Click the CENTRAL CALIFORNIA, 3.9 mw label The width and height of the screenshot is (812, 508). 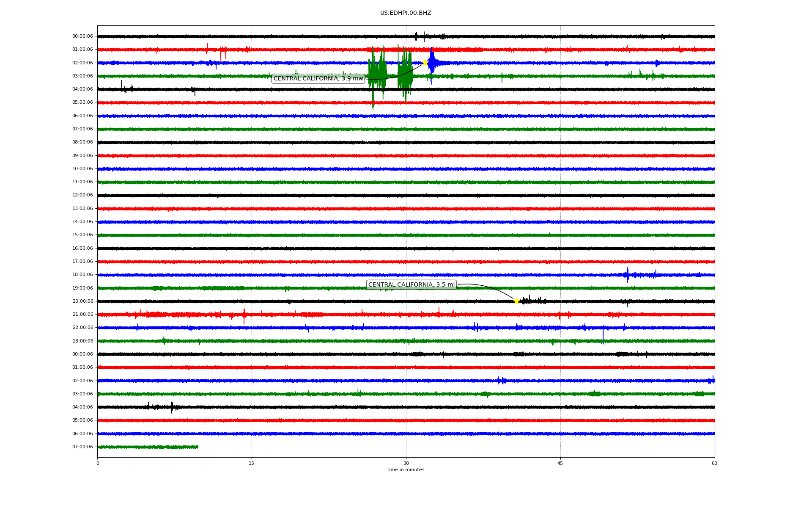click(x=318, y=78)
